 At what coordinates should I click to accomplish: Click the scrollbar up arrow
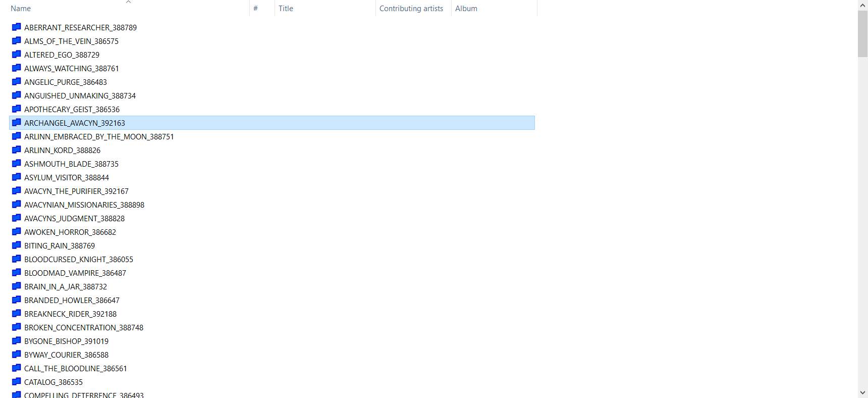pyautogui.click(x=862, y=5)
